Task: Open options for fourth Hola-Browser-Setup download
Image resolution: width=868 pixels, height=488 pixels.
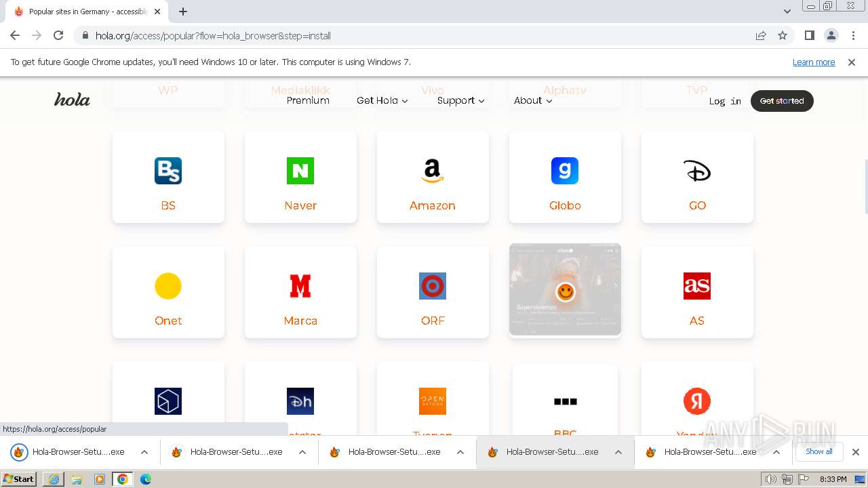Action: [618, 452]
